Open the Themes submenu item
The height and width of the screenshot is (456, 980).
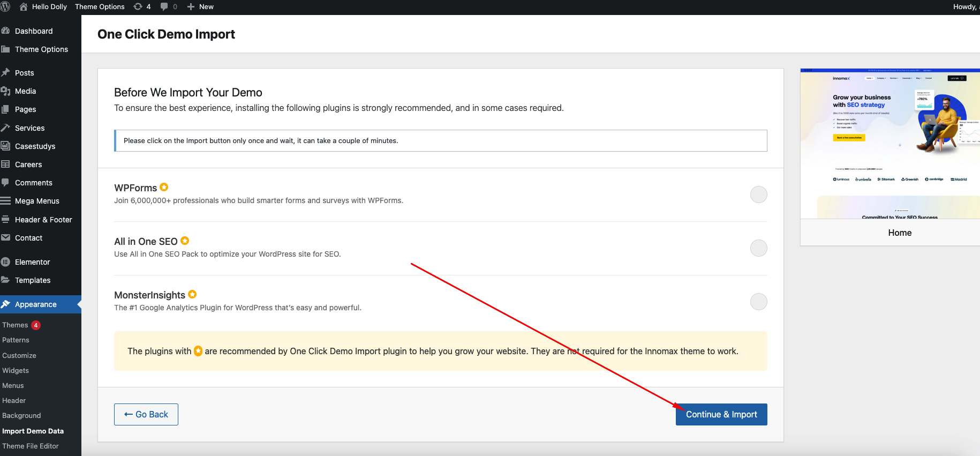click(x=15, y=325)
